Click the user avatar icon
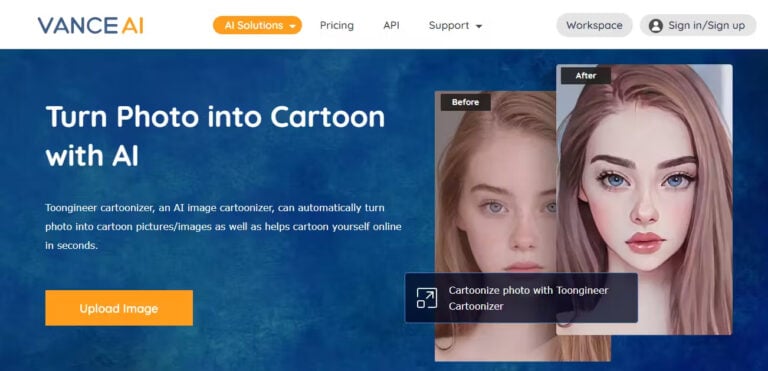 (x=655, y=26)
